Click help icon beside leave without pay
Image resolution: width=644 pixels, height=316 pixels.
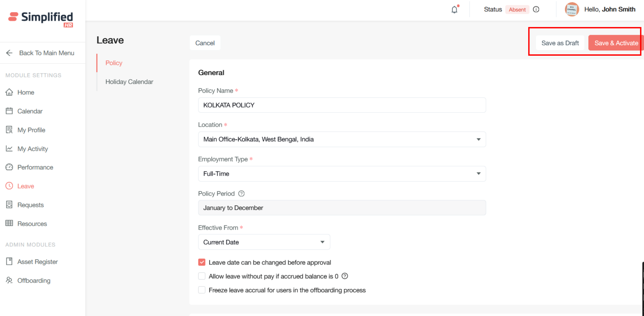pos(345,276)
